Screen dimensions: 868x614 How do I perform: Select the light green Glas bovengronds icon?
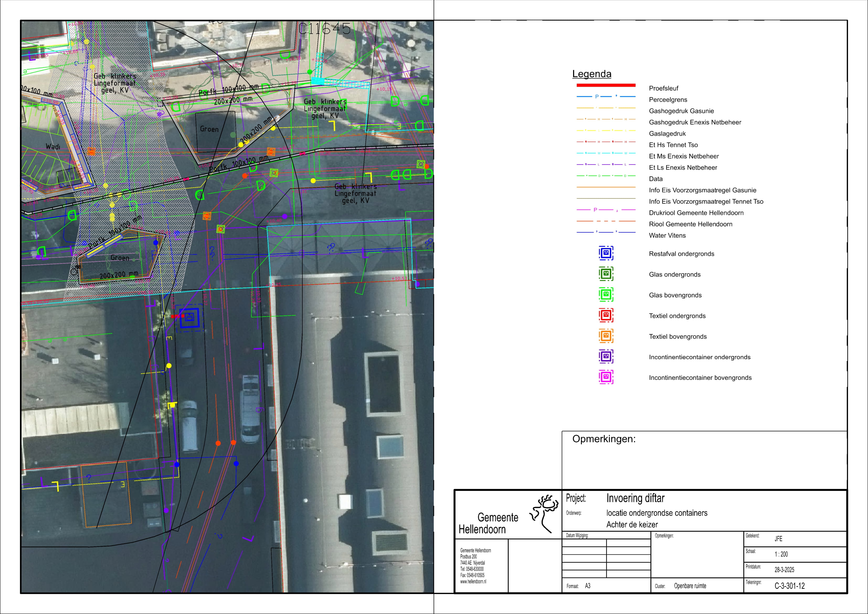[606, 295]
